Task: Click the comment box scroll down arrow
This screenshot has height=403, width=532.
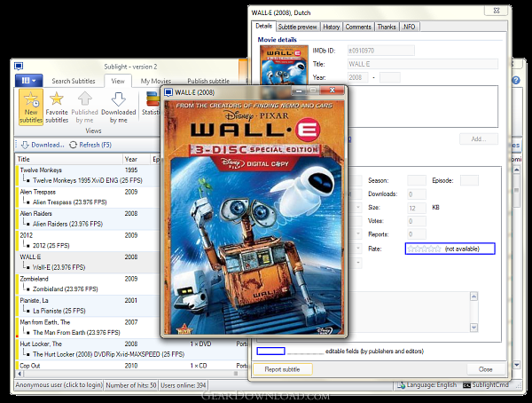Action: (474, 328)
